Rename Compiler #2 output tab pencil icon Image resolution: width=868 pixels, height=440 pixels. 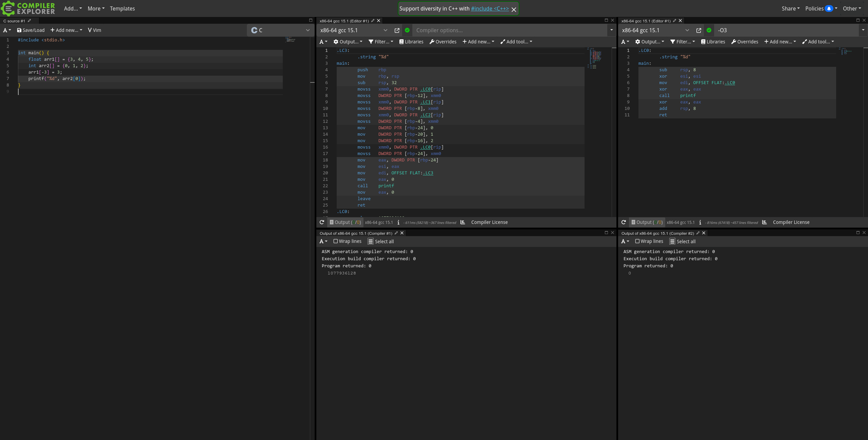tap(698, 233)
